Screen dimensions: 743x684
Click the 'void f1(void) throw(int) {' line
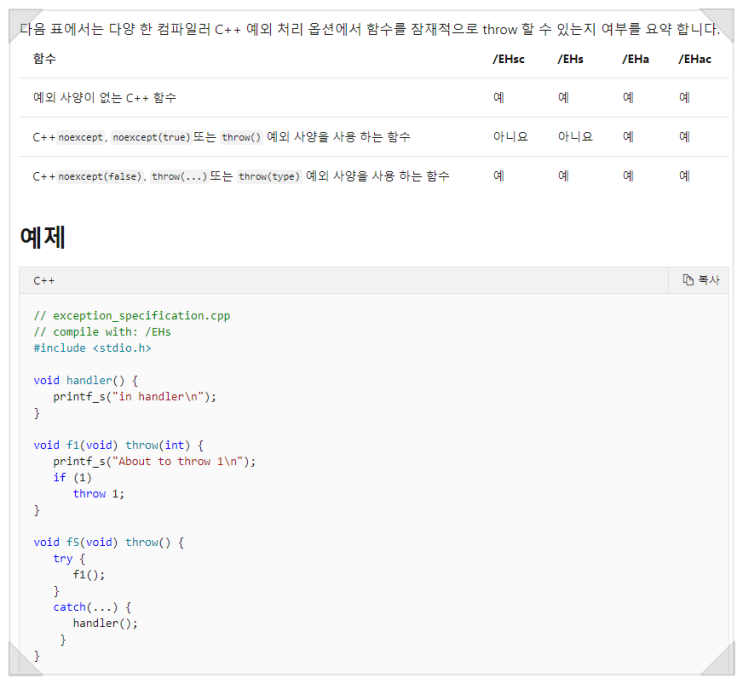pyautogui.click(x=118, y=445)
